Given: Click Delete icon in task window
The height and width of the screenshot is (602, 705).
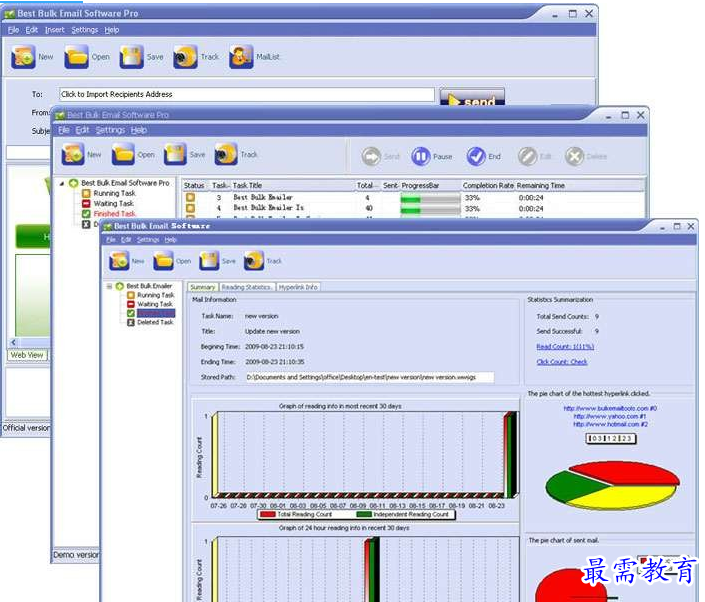Looking at the screenshot, I should 575,156.
